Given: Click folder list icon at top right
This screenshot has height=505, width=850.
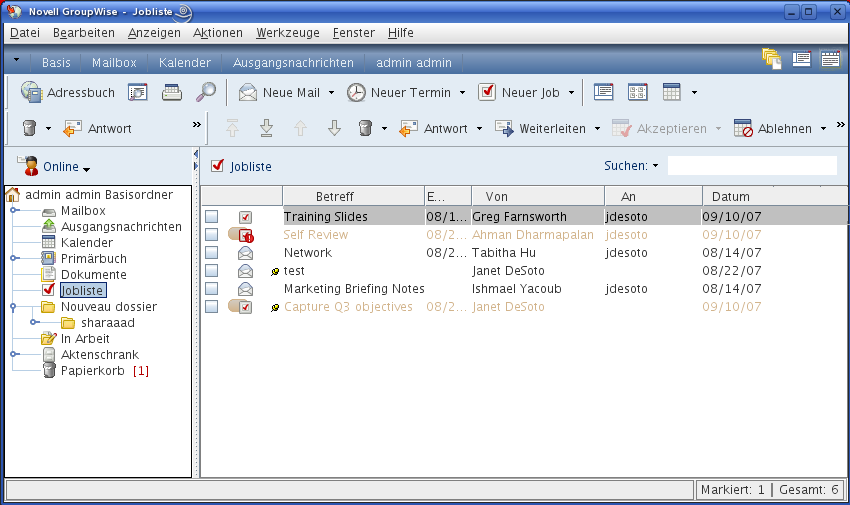Looking at the screenshot, I should [771, 59].
